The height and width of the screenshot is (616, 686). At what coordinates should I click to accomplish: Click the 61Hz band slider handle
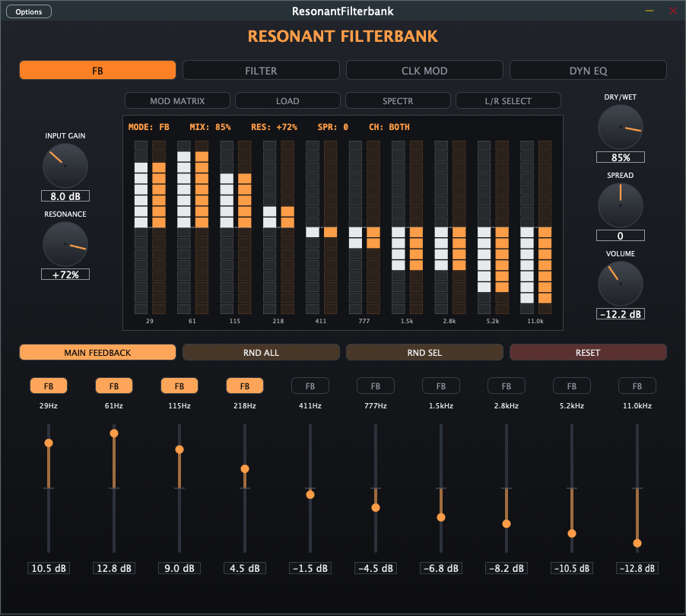tap(114, 433)
